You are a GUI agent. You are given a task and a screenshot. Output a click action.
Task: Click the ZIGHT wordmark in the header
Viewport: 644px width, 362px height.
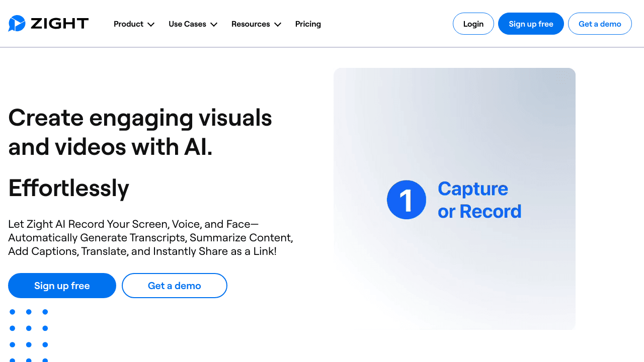[x=59, y=24]
